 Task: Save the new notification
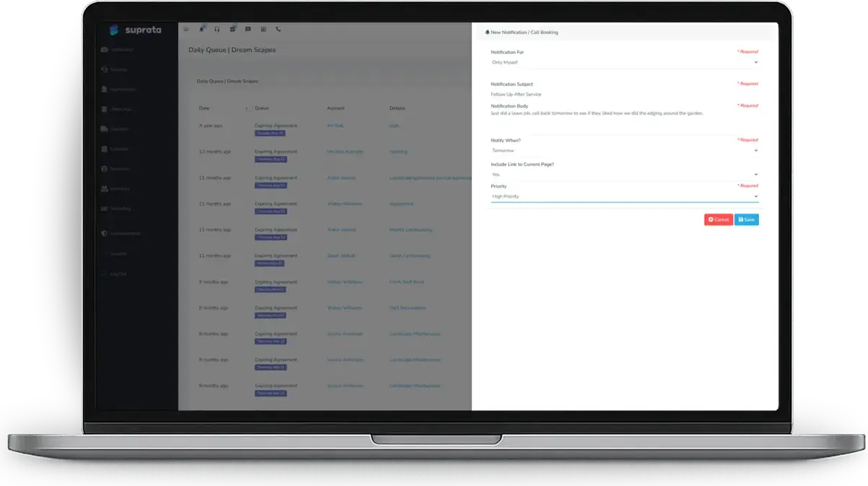pyautogui.click(x=747, y=219)
